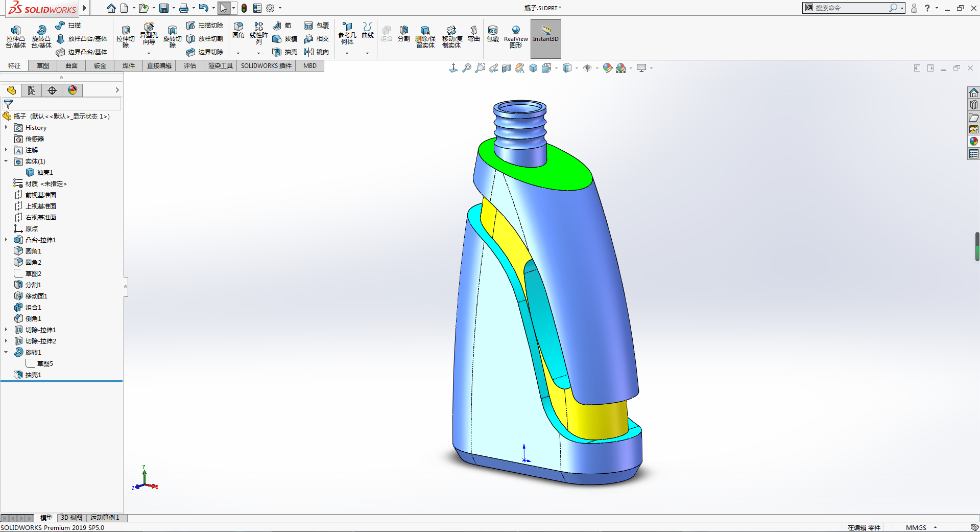The image size is (980, 532).
Task: Click the Extruded Boss/Base (拉伸凸台/基体) tool
Action: click(16, 37)
